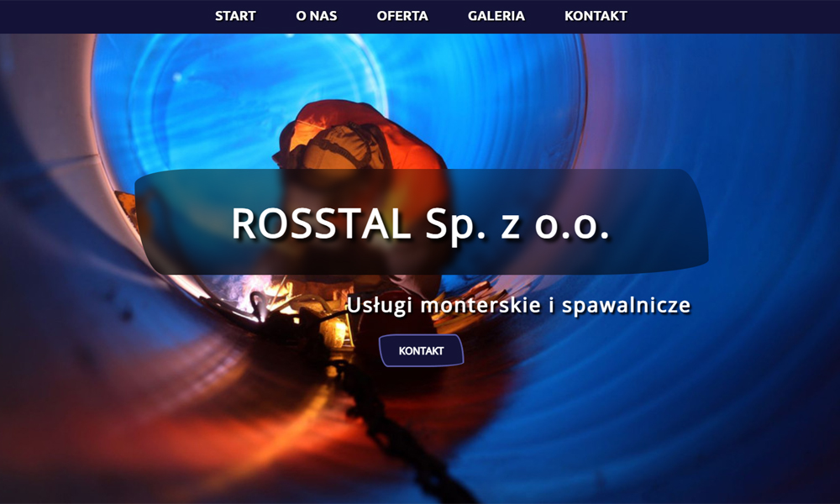Select OFERTA in the navigation bar
This screenshot has height=504, width=840.
click(x=402, y=16)
